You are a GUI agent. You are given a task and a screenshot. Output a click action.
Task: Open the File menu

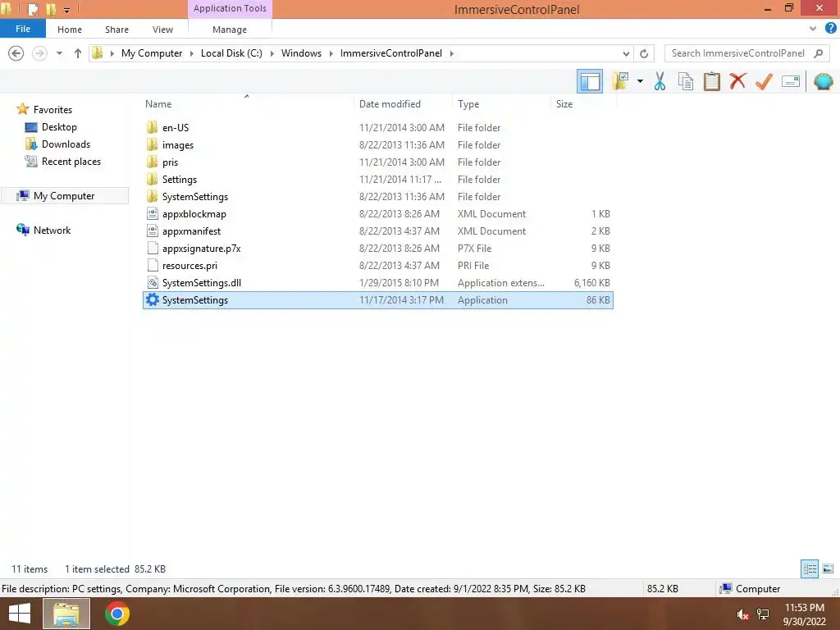(22, 29)
